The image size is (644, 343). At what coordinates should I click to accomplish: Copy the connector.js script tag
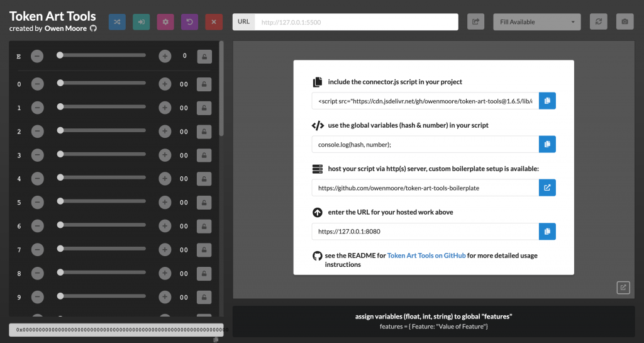[547, 101]
